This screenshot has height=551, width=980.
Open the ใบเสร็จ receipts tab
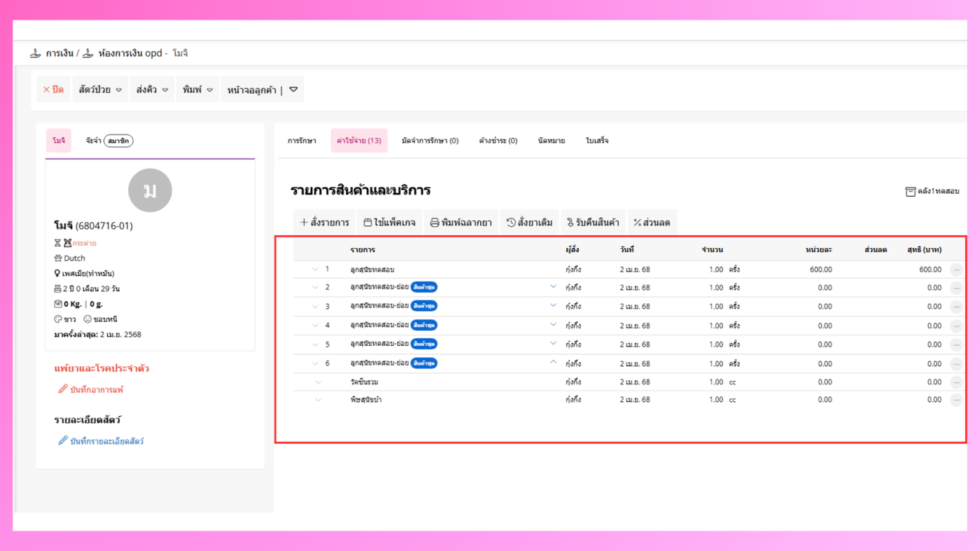click(597, 141)
